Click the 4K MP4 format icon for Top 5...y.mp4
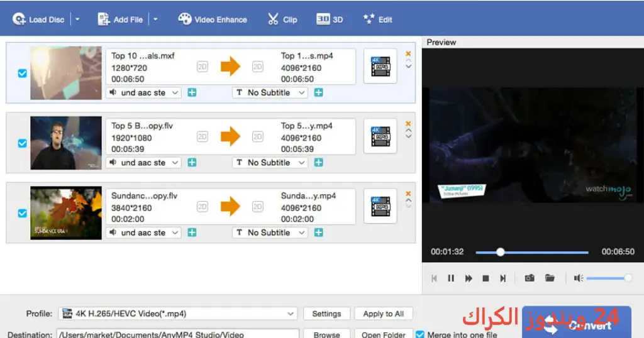The height and width of the screenshot is (338, 644). 380,136
